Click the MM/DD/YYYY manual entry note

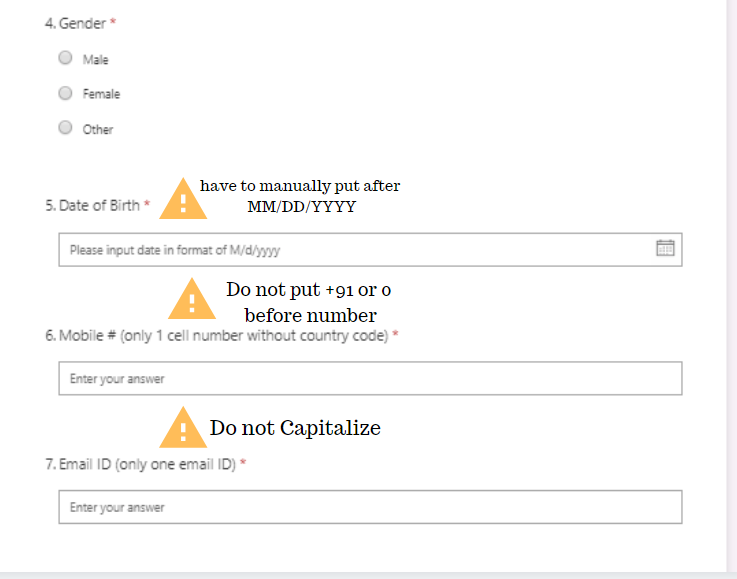click(301, 196)
